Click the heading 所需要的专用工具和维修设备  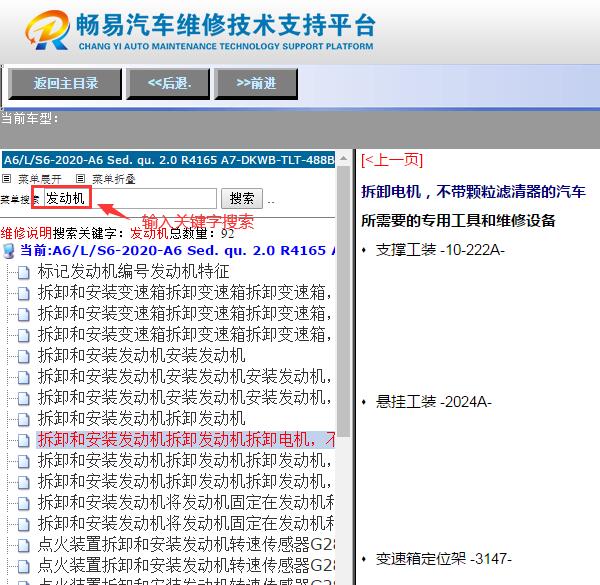pyautogui.click(x=458, y=221)
